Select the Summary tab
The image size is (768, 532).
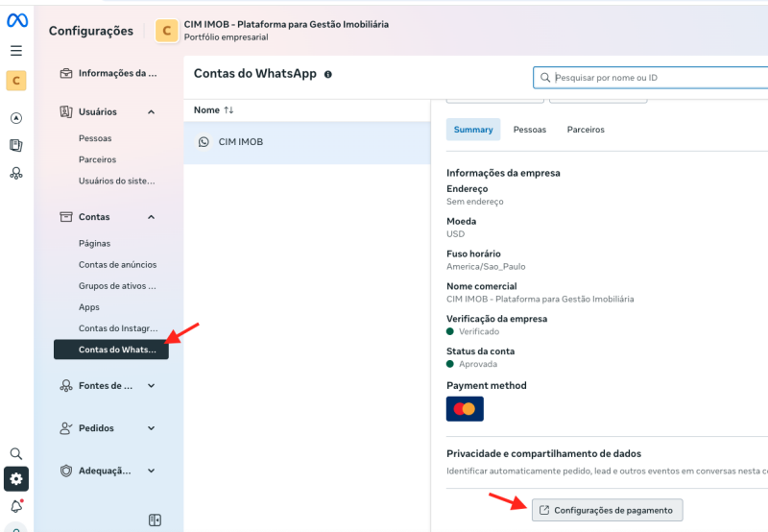coord(472,130)
